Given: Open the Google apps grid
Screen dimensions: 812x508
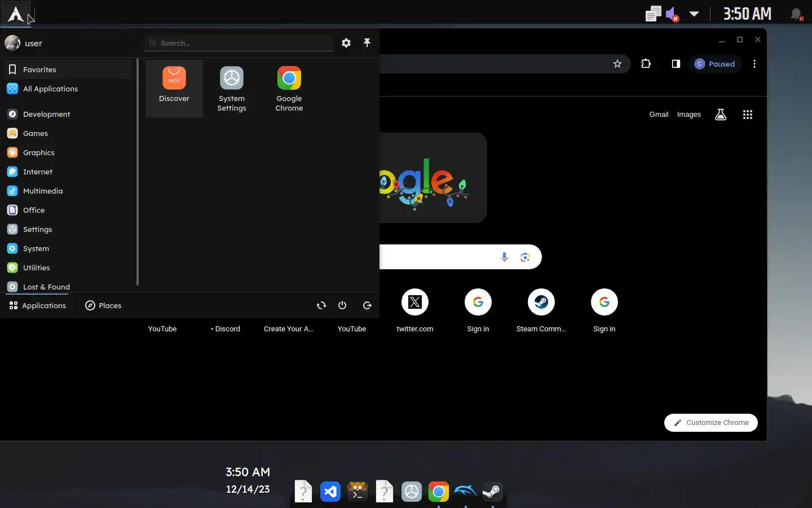Looking at the screenshot, I should pyautogui.click(x=748, y=115).
